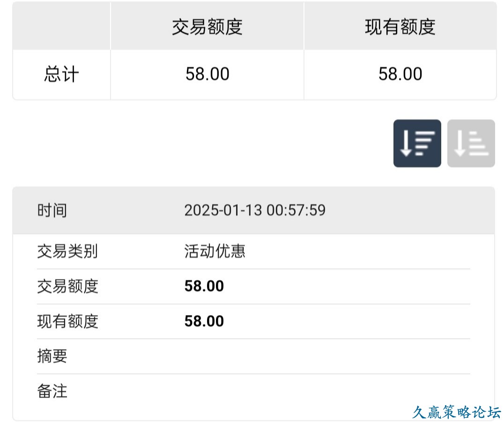Select the 总计 row label

pos(61,75)
